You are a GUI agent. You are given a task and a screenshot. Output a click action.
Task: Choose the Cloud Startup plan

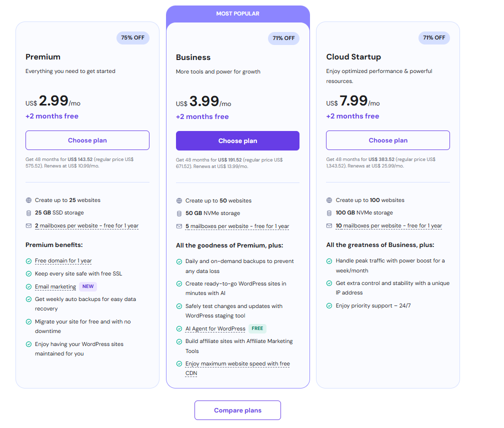(388, 140)
